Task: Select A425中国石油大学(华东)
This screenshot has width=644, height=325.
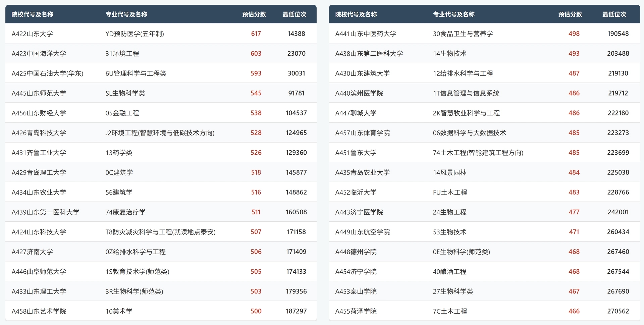Action: click(47, 73)
